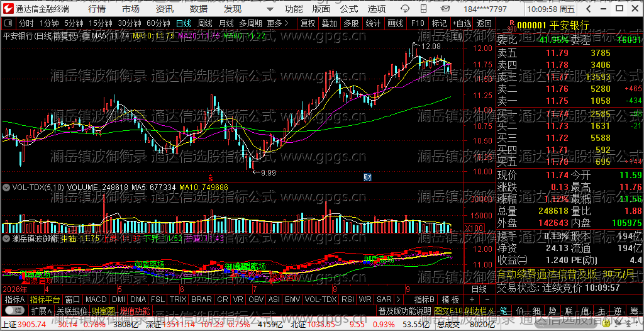Click the VOL-TDX indicator settings circle icon
Screen dimensions: 644x331
coord(6,187)
